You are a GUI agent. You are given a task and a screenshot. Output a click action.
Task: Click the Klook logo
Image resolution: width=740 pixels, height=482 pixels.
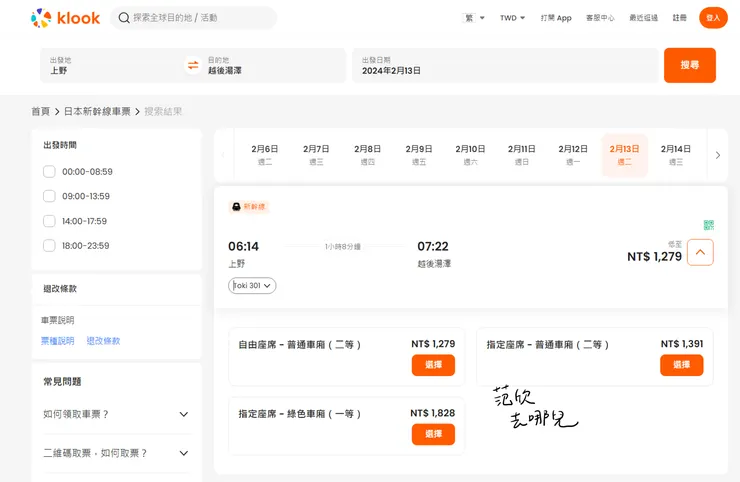65,18
